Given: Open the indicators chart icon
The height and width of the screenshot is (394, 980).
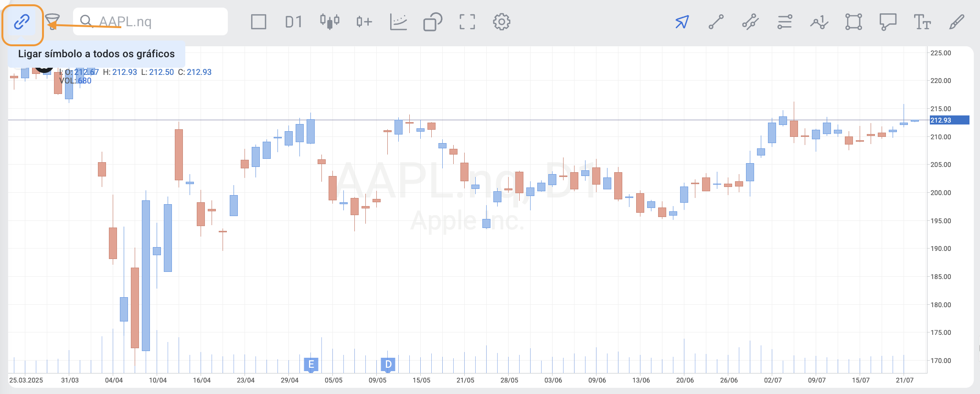Looking at the screenshot, I should click(398, 21).
